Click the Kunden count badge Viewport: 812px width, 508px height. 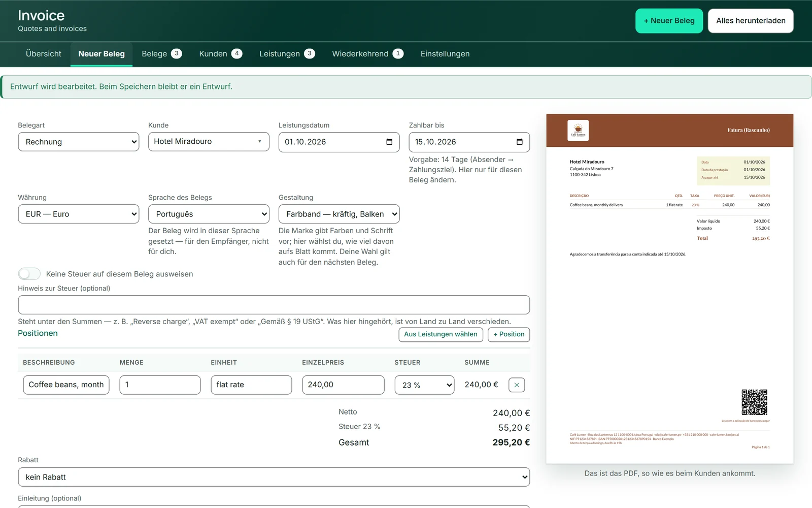[236, 54]
